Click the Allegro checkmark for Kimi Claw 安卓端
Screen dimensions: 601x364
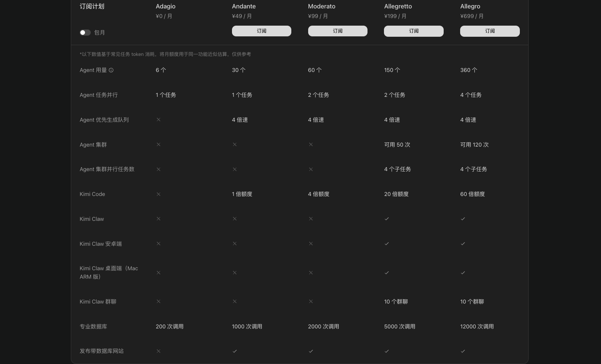(x=463, y=244)
